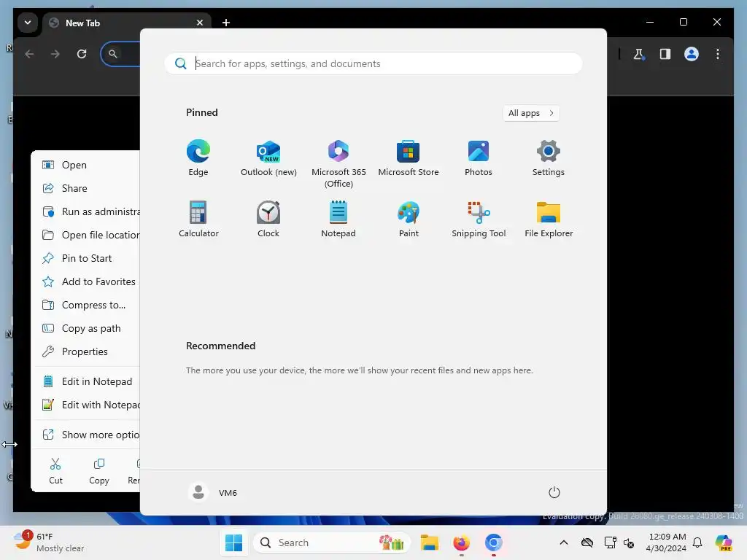Screen dimensions: 747x560
Task: Select Open in the context menu
Action: click(x=86, y=165)
